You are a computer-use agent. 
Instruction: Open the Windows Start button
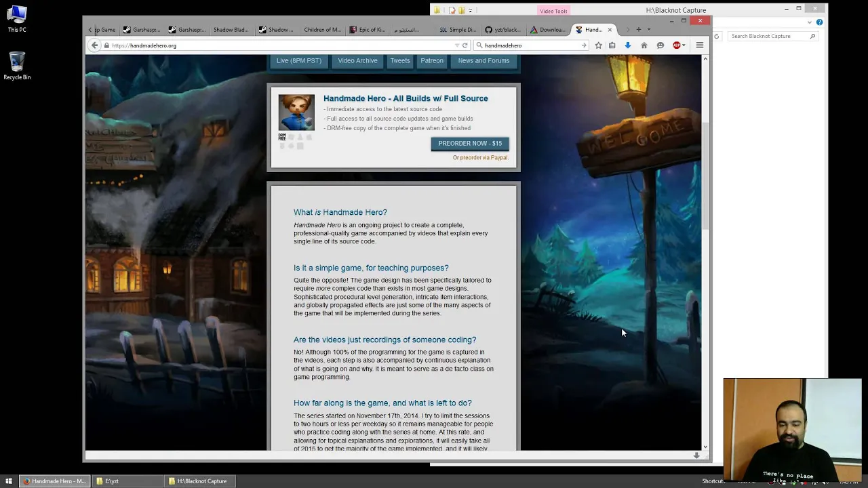point(9,481)
